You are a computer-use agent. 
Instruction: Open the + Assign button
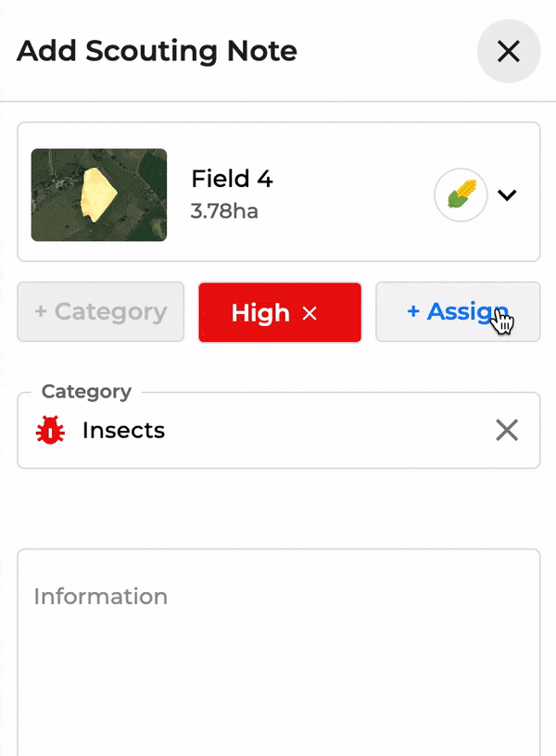pyautogui.click(x=458, y=312)
